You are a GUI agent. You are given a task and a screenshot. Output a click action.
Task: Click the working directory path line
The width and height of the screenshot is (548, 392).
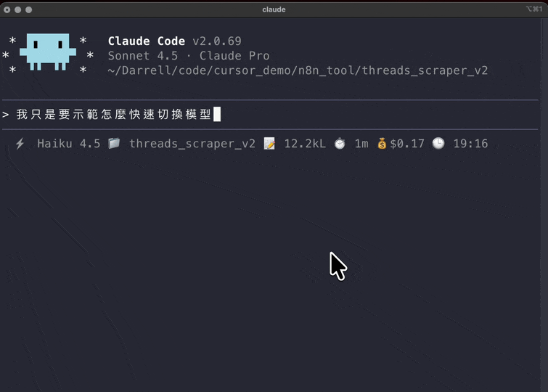click(x=298, y=70)
